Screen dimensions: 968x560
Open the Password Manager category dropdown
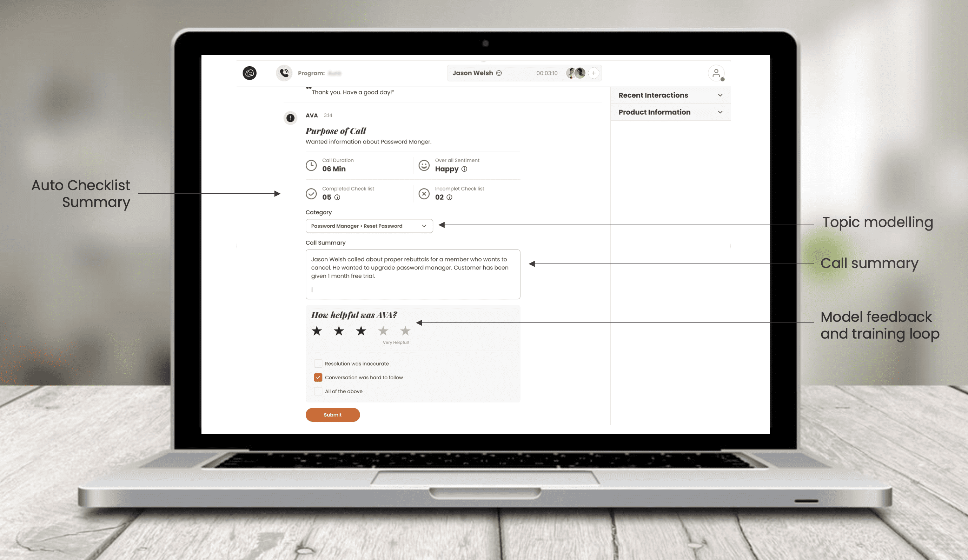pyautogui.click(x=425, y=226)
